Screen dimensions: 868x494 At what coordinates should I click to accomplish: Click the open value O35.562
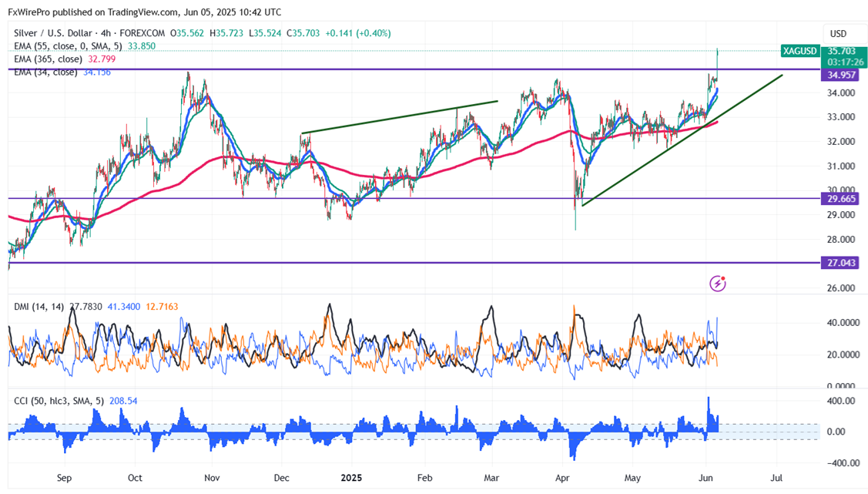(x=187, y=33)
